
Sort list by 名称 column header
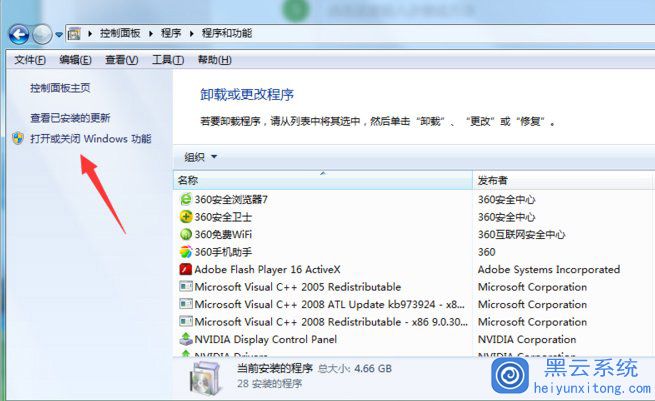[x=322, y=180]
